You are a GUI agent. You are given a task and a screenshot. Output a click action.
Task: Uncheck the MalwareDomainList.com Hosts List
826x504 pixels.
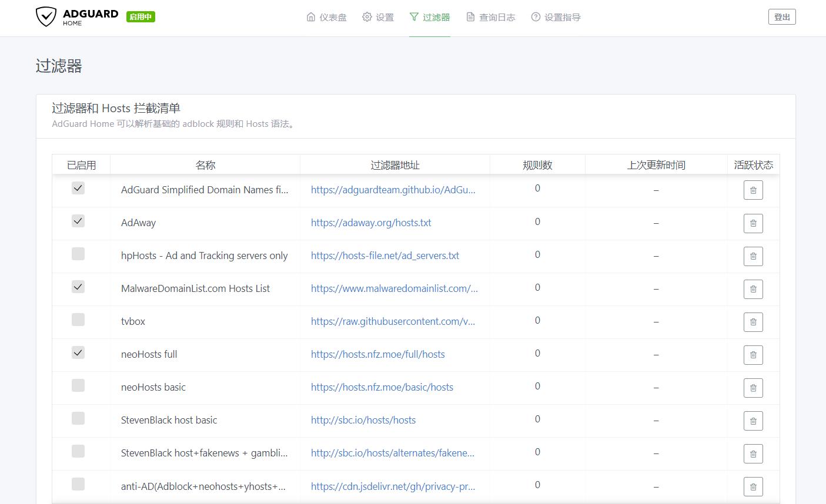coord(79,287)
